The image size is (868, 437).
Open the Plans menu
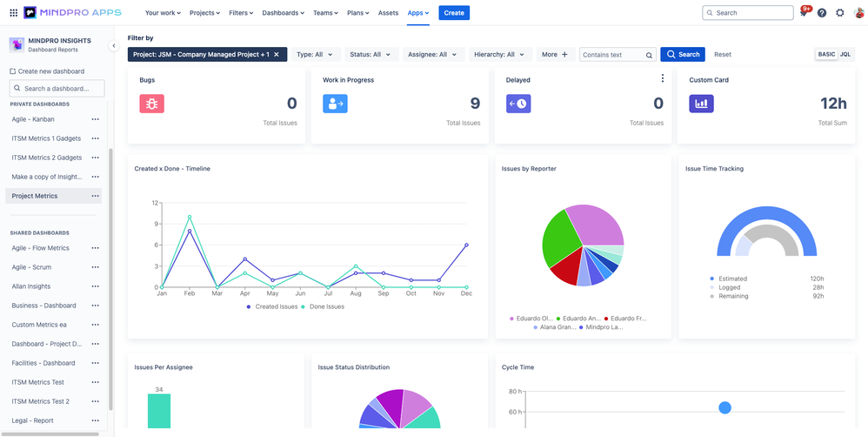pos(358,13)
